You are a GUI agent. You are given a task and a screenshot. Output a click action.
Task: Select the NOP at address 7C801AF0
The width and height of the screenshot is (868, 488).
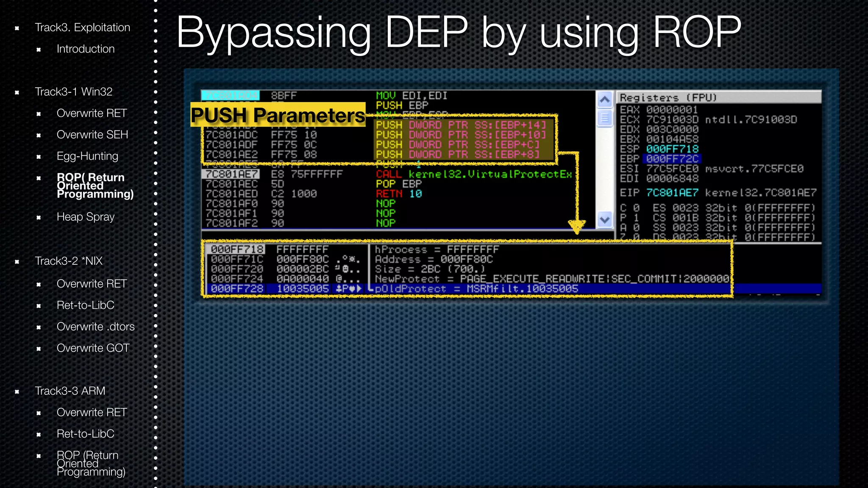386,203
